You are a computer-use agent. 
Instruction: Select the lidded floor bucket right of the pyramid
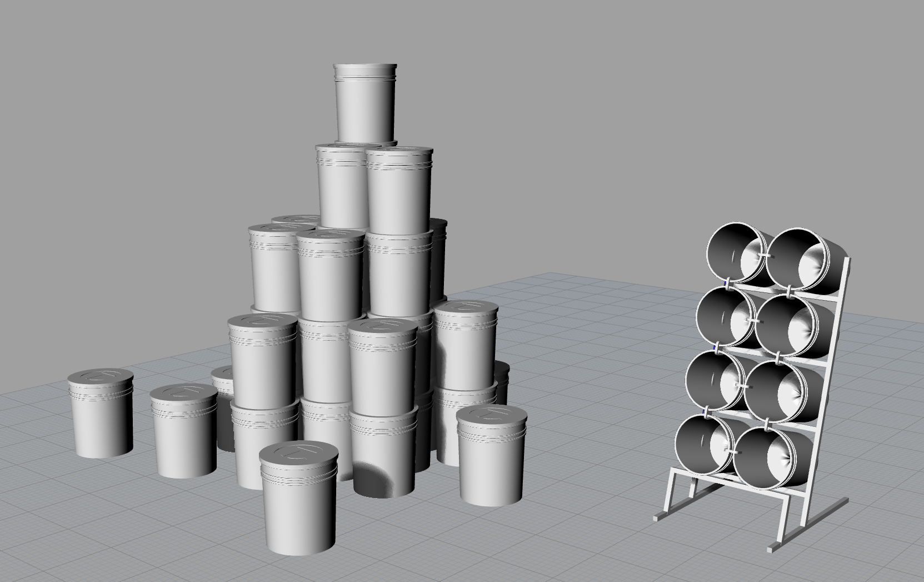pyautogui.click(x=491, y=455)
